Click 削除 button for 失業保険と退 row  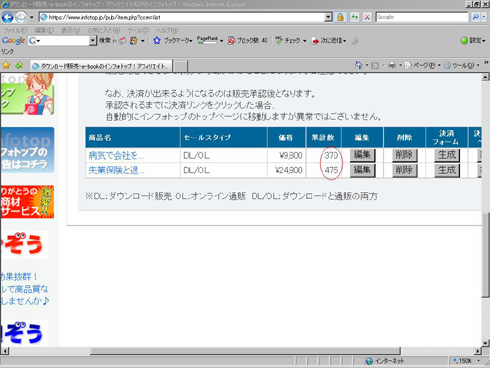(404, 170)
